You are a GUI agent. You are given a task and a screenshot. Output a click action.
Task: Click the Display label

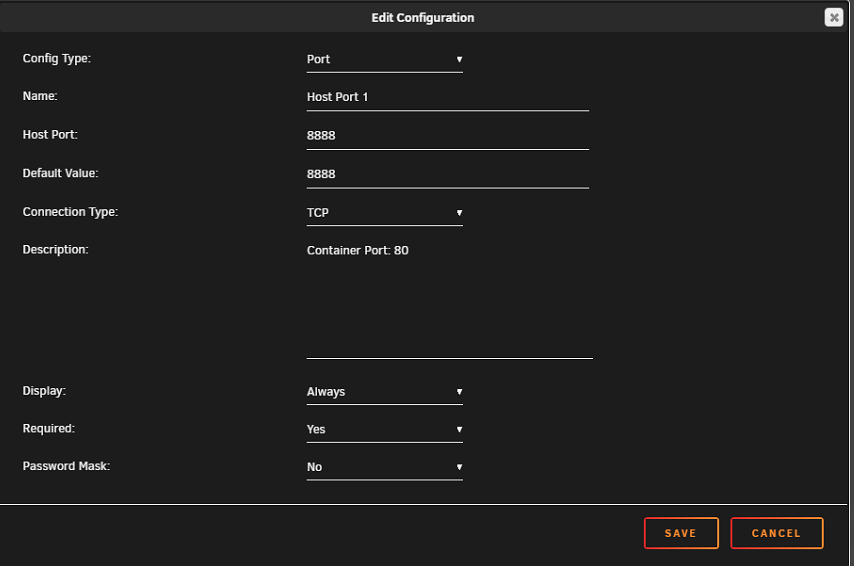pos(44,391)
